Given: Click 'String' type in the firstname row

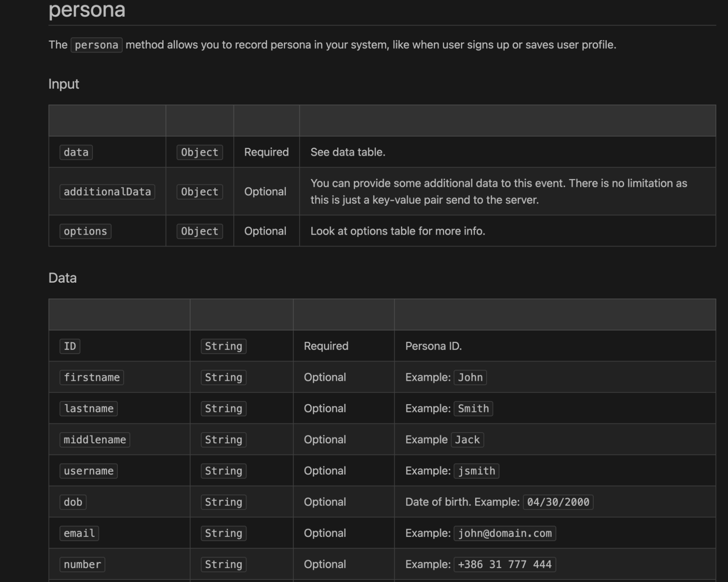Looking at the screenshot, I should 224,378.
